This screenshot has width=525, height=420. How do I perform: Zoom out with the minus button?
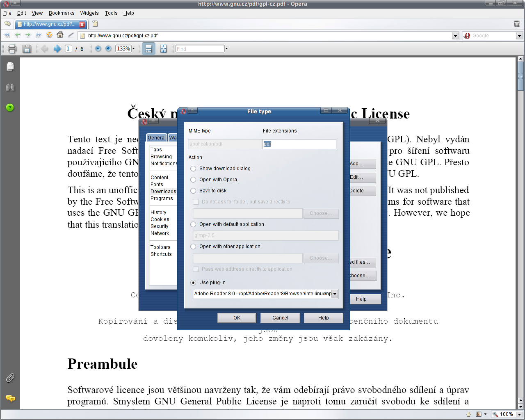click(98, 48)
